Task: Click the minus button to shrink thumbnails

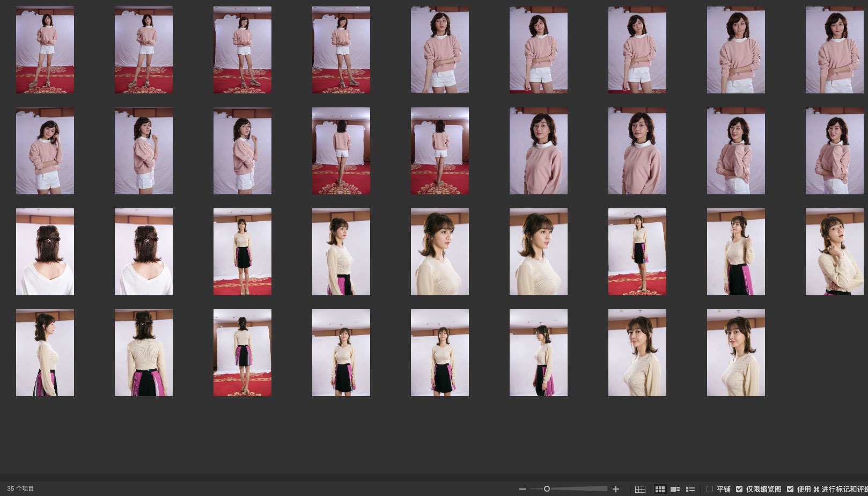Action: click(522, 489)
